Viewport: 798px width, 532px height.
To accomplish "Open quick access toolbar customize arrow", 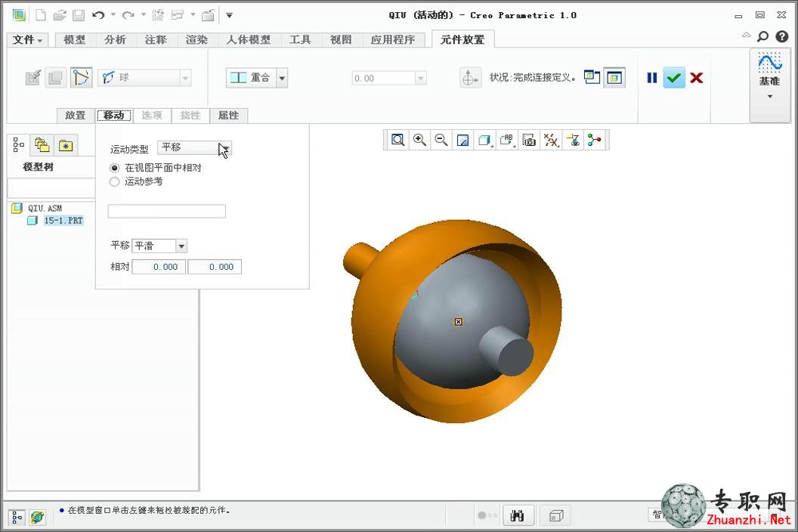I will click(x=230, y=15).
